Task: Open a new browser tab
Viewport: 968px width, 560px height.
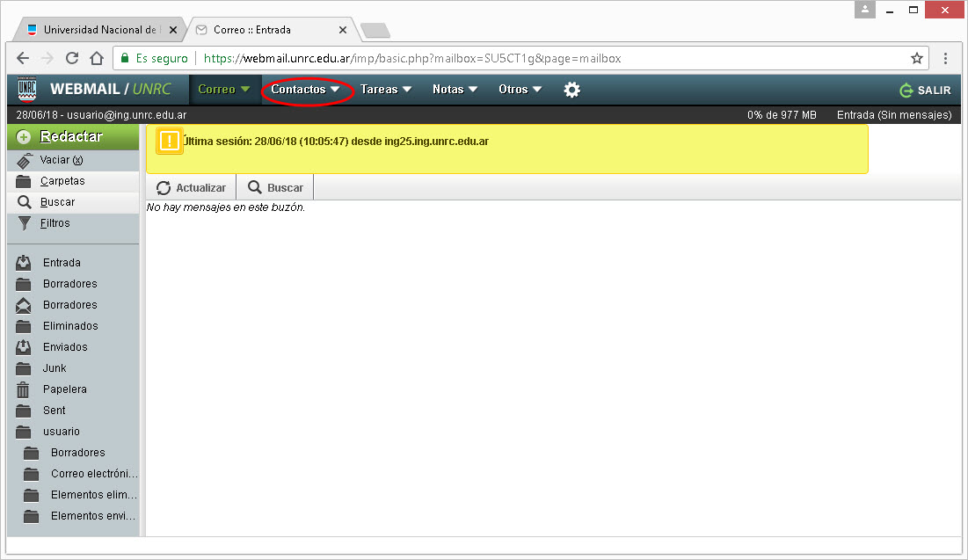Action: click(x=375, y=30)
